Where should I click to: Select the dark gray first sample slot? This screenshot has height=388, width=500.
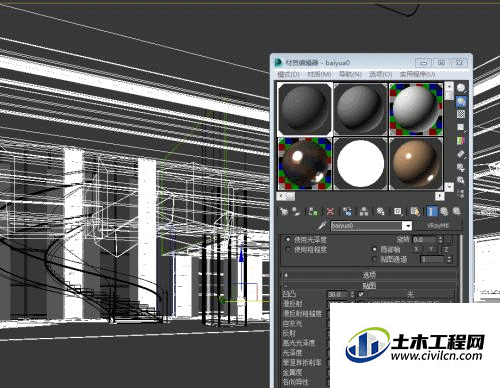pos(305,109)
